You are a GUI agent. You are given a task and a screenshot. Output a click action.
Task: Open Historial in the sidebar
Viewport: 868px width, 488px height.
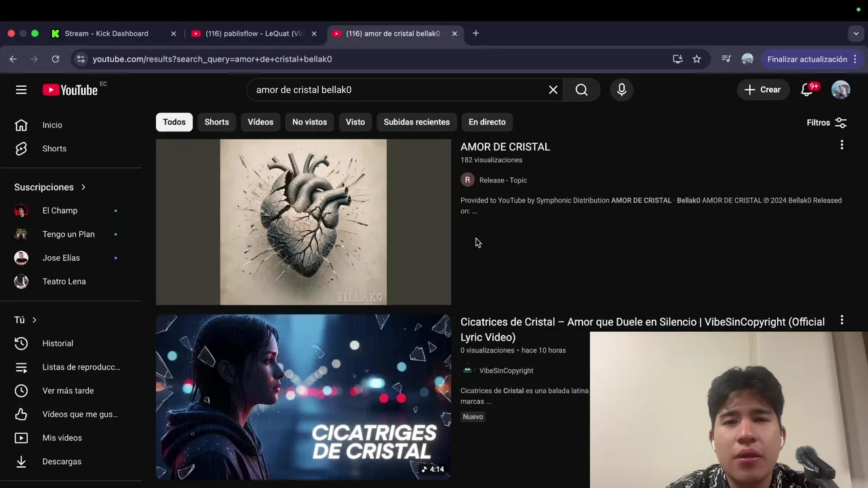click(71, 344)
